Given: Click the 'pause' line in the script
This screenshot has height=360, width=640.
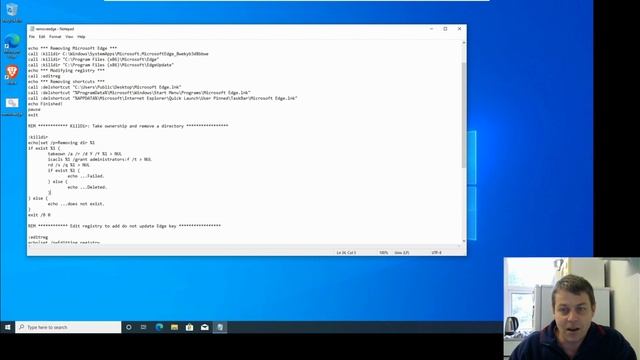Looking at the screenshot, I should click(x=34, y=109).
